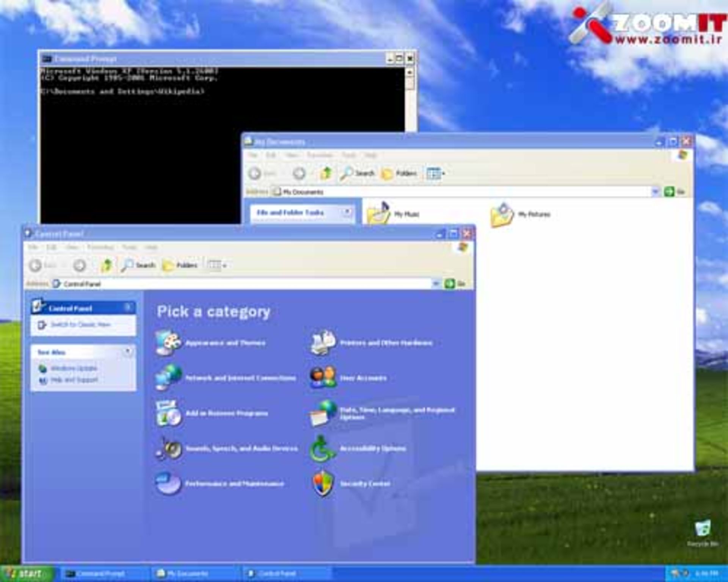
Task: Open Views dropdown in Control Panel toolbar
Action: point(217,265)
